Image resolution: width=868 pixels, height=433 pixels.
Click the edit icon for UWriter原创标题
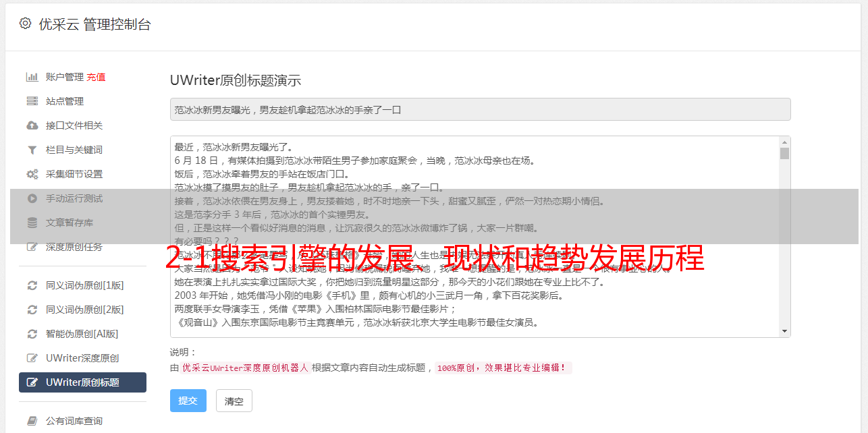coord(32,382)
